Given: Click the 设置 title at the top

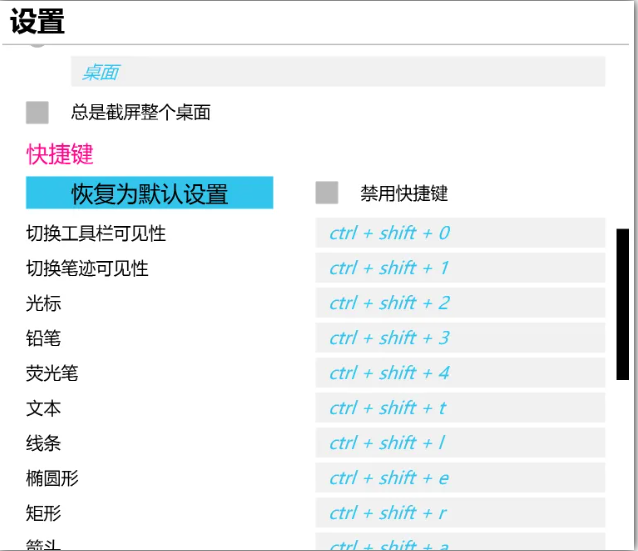Looking at the screenshot, I should coord(37,21).
